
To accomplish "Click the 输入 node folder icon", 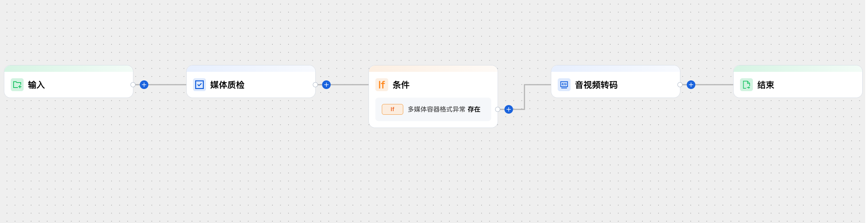I will pos(17,85).
